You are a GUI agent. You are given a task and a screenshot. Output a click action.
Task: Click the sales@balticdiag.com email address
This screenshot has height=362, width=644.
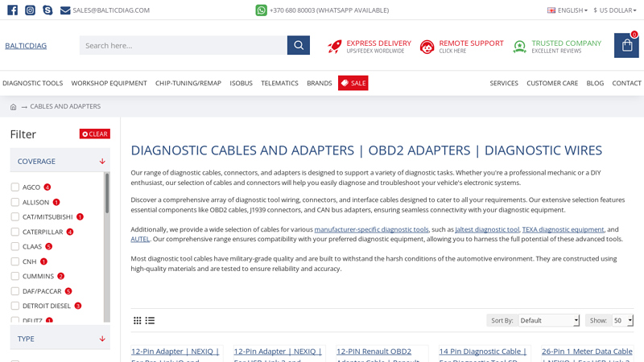coord(111,10)
